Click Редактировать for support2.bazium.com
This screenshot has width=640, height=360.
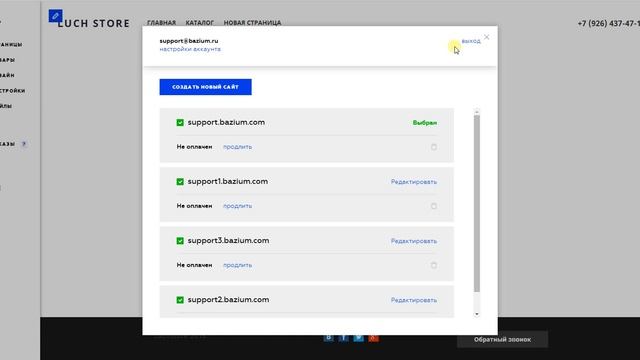(414, 300)
